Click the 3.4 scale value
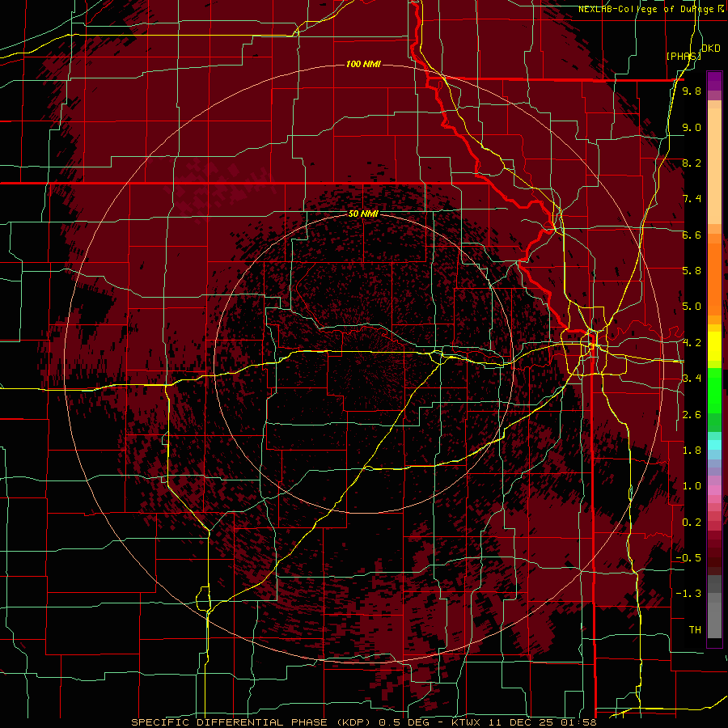This screenshot has width=728, height=728. pyautogui.click(x=692, y=379)
